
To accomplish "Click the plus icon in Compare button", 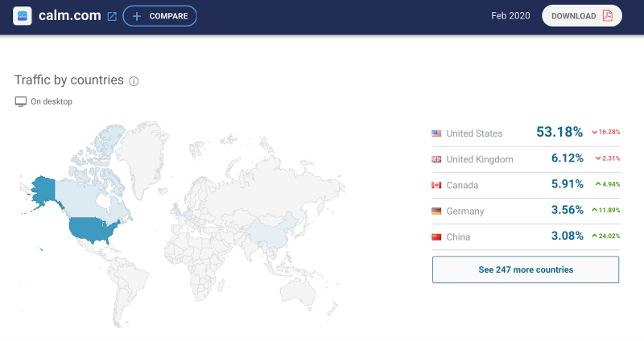I will tap(137, 16).
